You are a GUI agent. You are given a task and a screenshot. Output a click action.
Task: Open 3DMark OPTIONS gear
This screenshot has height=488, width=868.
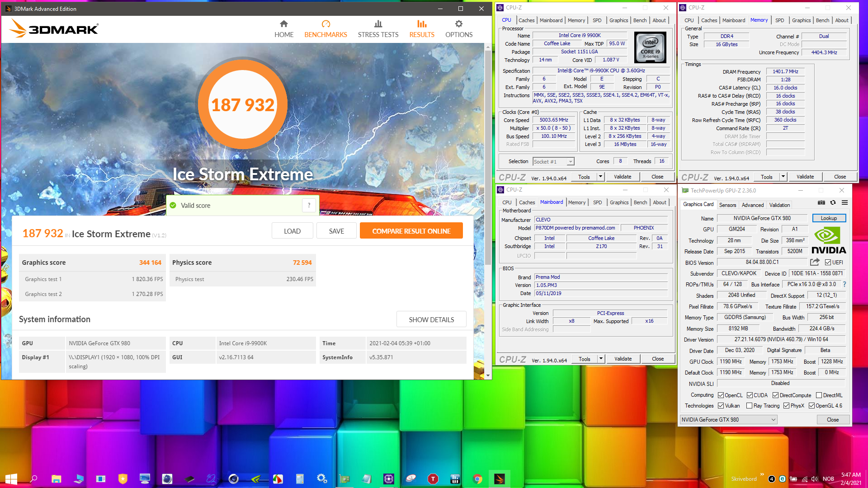point(459,29)
